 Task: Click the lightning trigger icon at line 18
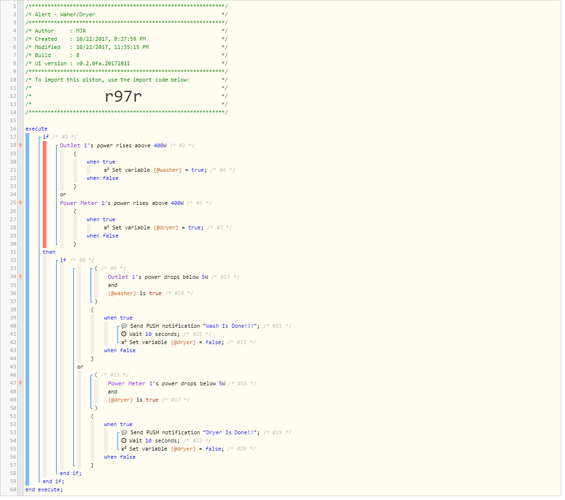point(21,146)
